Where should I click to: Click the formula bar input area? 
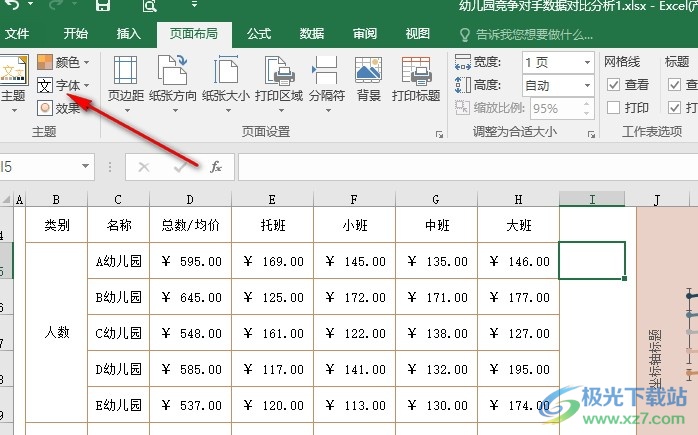coord(468,167)
